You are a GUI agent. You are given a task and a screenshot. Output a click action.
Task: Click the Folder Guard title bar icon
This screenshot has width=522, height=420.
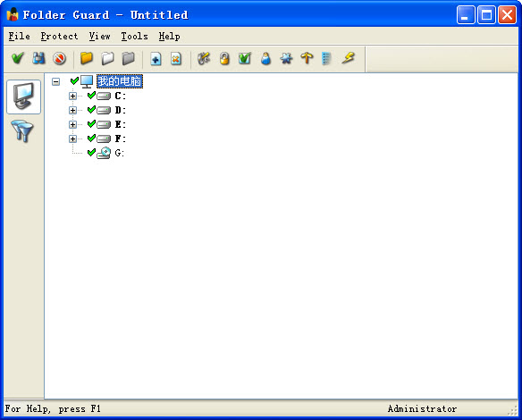[13, 14]
